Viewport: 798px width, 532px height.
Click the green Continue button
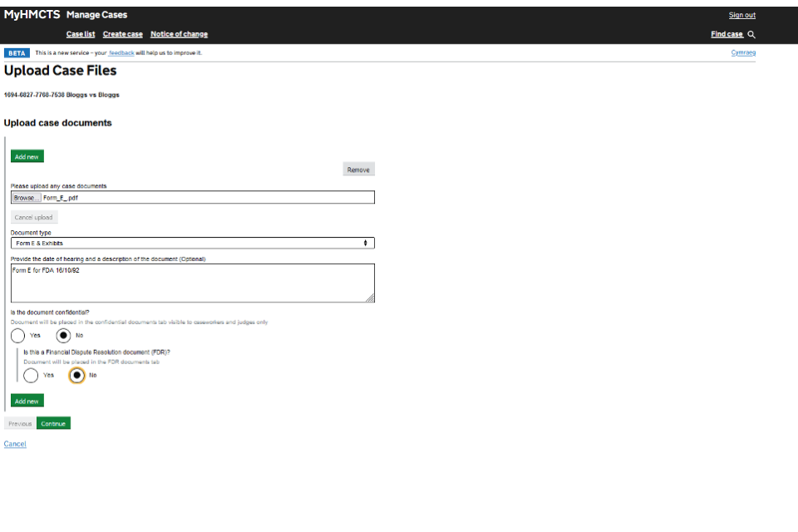click(53, 424)
